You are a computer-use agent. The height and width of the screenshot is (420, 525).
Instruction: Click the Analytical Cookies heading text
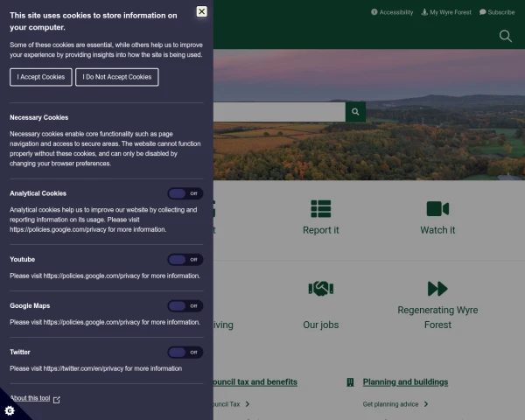(38, 193)
